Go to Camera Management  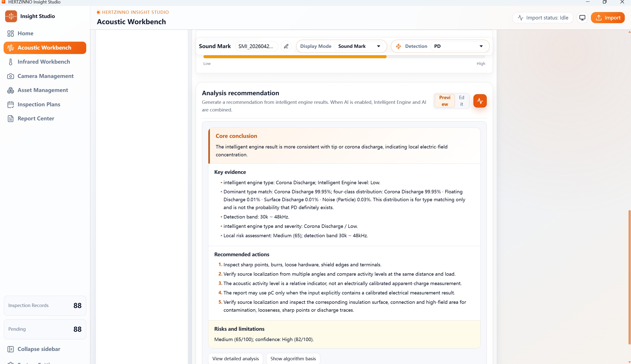(45, 76)
